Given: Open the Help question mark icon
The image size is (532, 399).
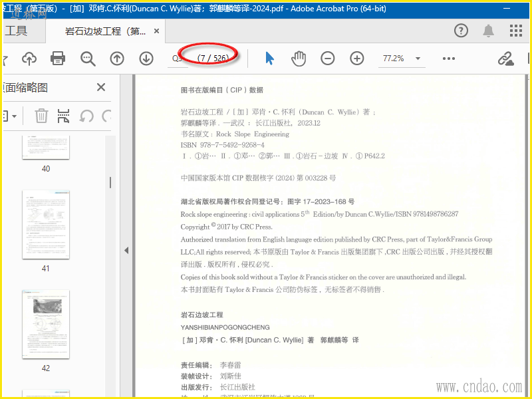Looking at the screenshot, I should (x=461, y=31).
